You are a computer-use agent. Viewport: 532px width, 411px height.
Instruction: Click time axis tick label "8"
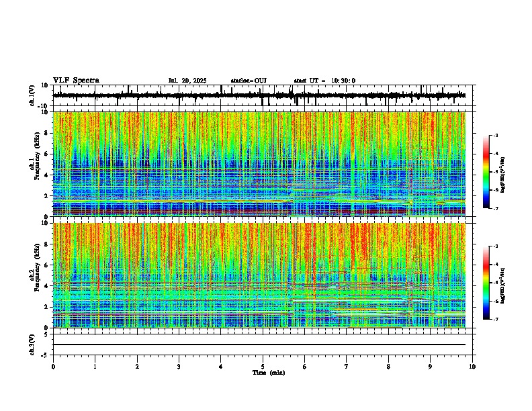pyautogui.click(x=388, y=367)
